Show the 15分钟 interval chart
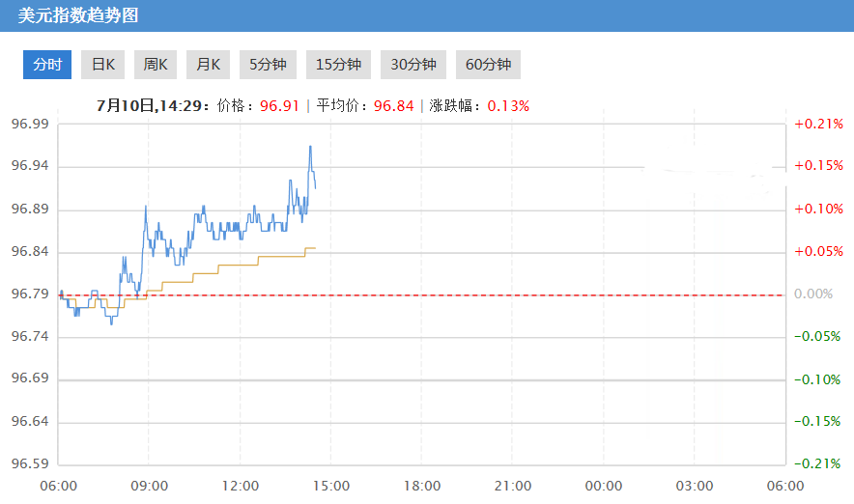 point(338,65)
